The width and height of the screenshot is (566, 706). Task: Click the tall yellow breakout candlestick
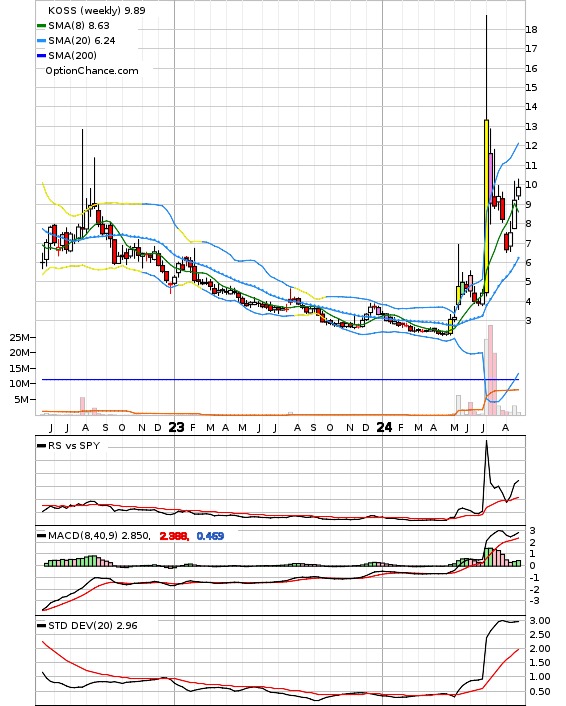coord(486,206)
